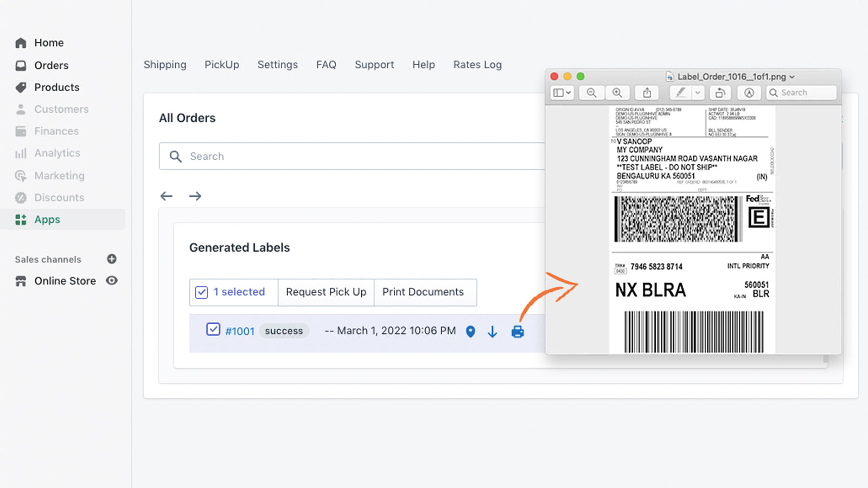Expand the Label_Order_1016 file title dropdown

coord(792,77)
